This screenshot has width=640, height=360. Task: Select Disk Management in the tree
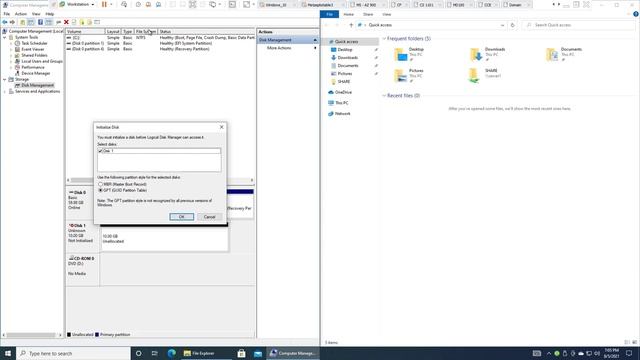point(38,85)
